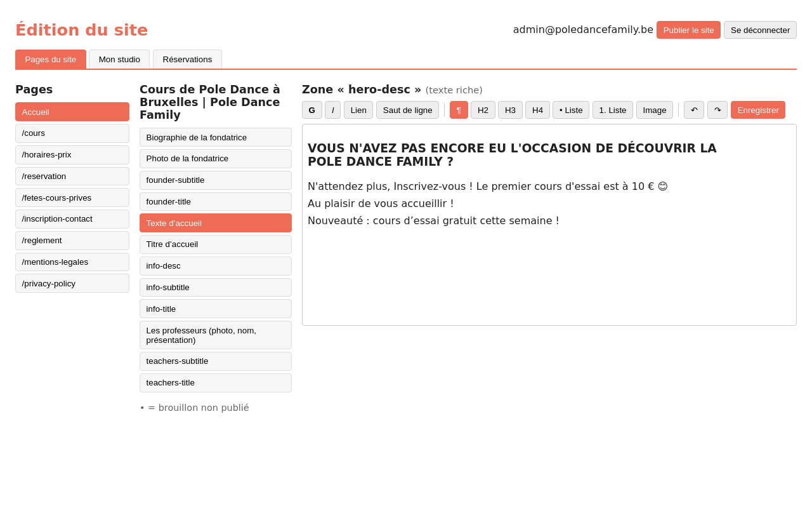Image resolution: width=812 pixels, height=508 pixels.
Task: Select the Texte d'accueil zone
Action: coord(216,223)
